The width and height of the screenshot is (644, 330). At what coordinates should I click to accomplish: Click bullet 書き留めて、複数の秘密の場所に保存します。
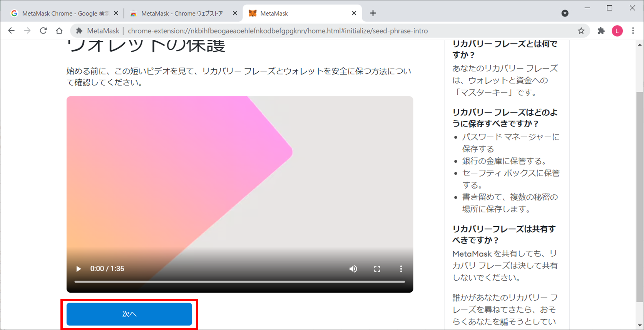click(x=510, y=203)
